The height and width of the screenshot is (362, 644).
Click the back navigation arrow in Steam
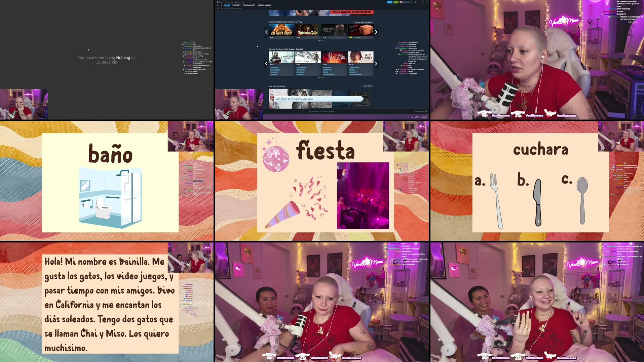(218, 5)
